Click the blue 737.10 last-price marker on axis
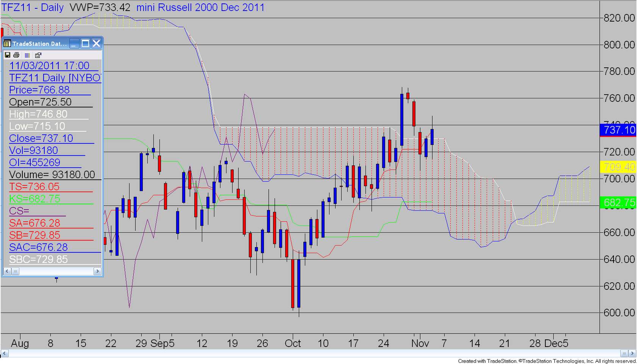The image size is (637, 364). coord(618,130)
